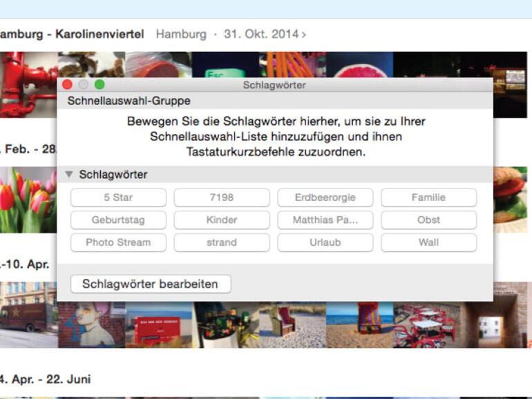Open the Hamburg date chevron
This screenshot has height=399, width=532.
coord(304,35)
